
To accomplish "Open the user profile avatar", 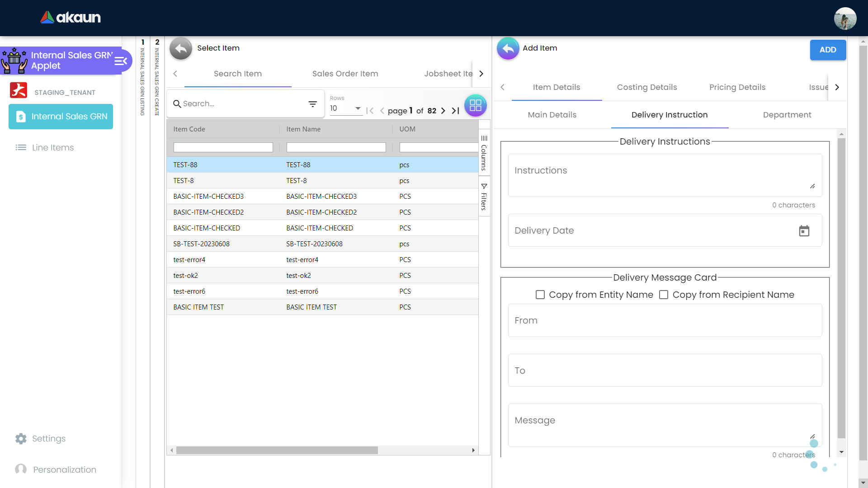I will coord(845,19).
